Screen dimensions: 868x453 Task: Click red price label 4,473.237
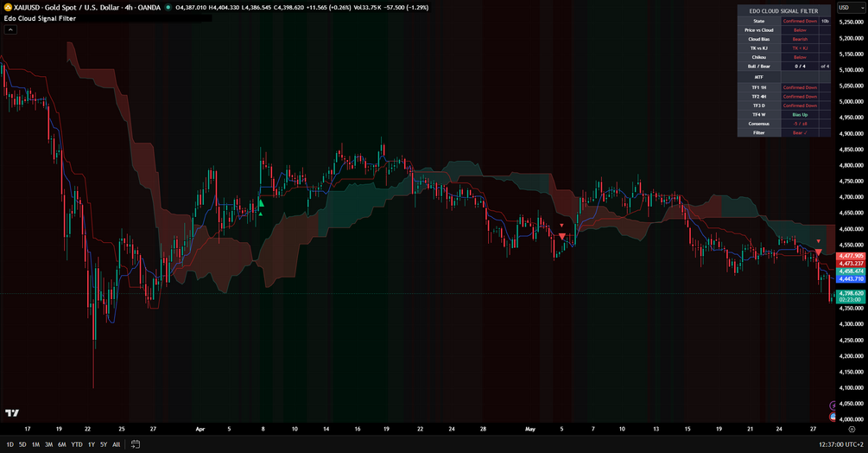[851, 264]
